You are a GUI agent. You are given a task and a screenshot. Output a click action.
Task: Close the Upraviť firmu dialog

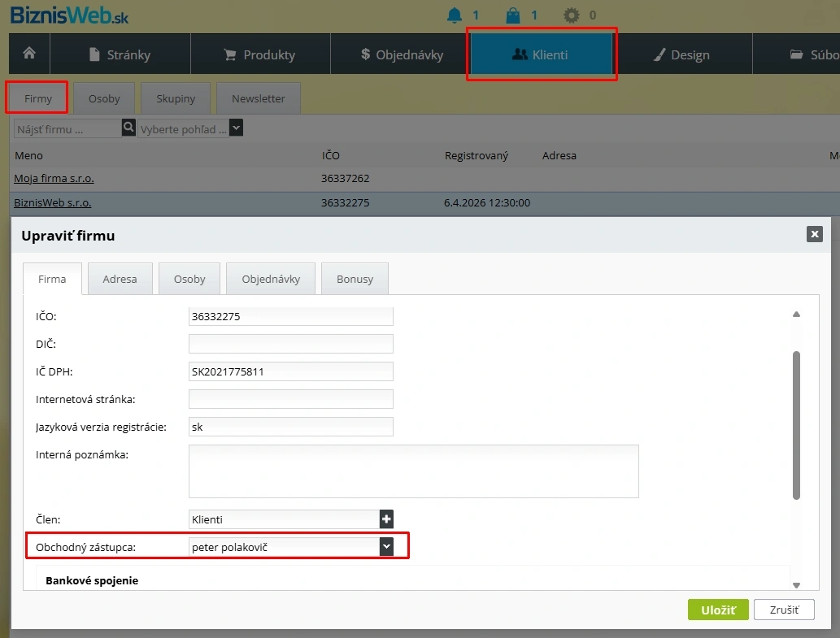pos(814,234)
